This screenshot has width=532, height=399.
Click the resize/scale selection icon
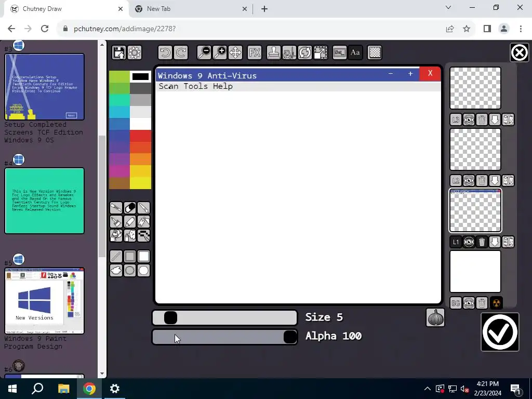(321, 52)
